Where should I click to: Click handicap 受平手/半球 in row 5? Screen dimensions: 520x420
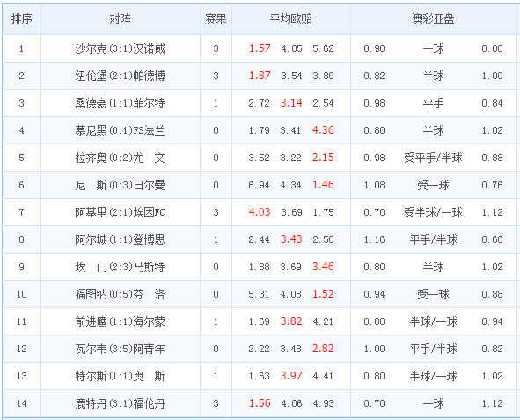point(433,158)
